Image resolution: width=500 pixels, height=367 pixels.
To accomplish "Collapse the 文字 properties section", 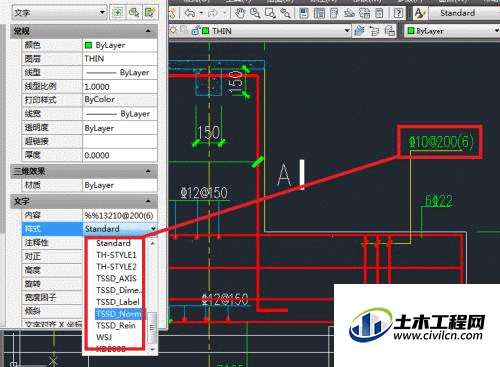I will pos(148,201).
